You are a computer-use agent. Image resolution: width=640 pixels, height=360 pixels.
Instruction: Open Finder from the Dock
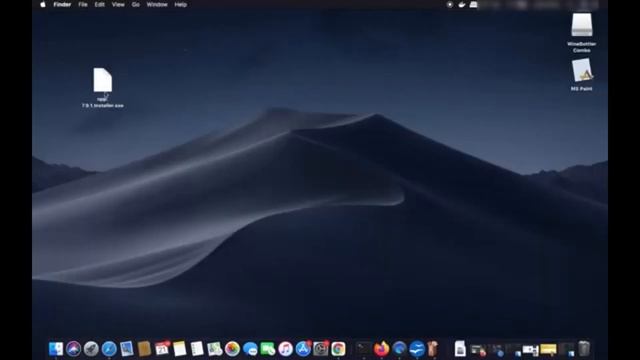(x=56, y=349)
